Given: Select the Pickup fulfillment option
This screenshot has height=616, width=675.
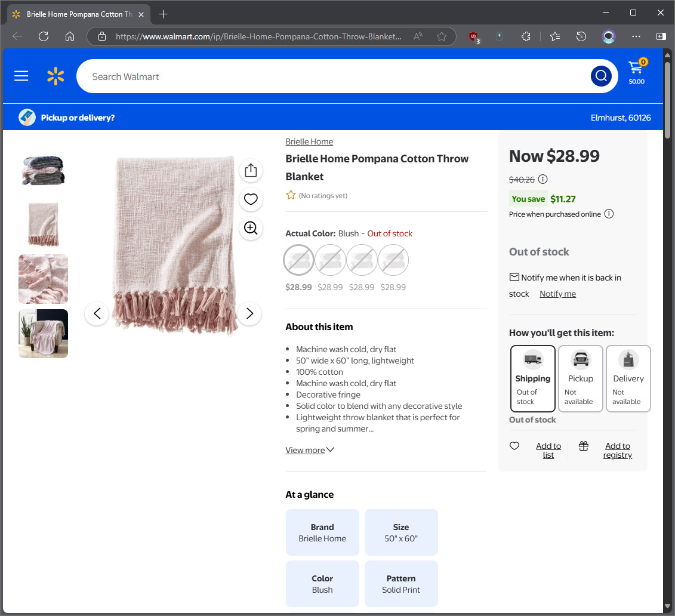Looking at the screenshot, I should pyautogui.click(x=581, y=379).
